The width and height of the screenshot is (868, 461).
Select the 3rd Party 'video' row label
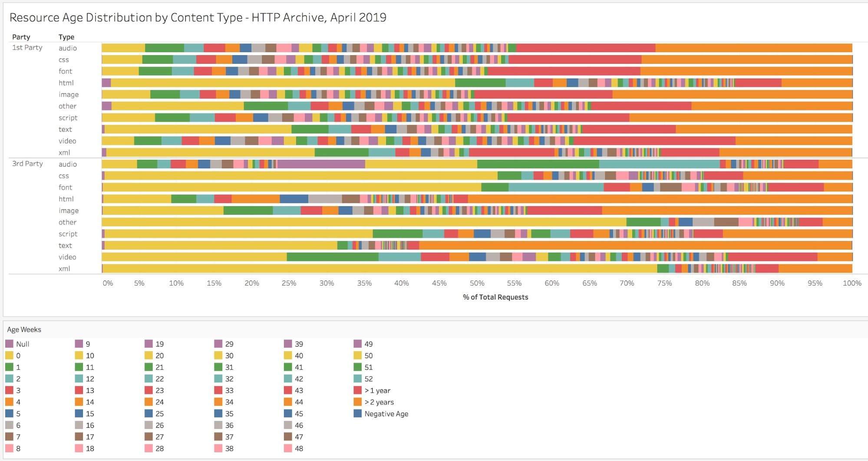pyautogui.click(x=67, y=257)
